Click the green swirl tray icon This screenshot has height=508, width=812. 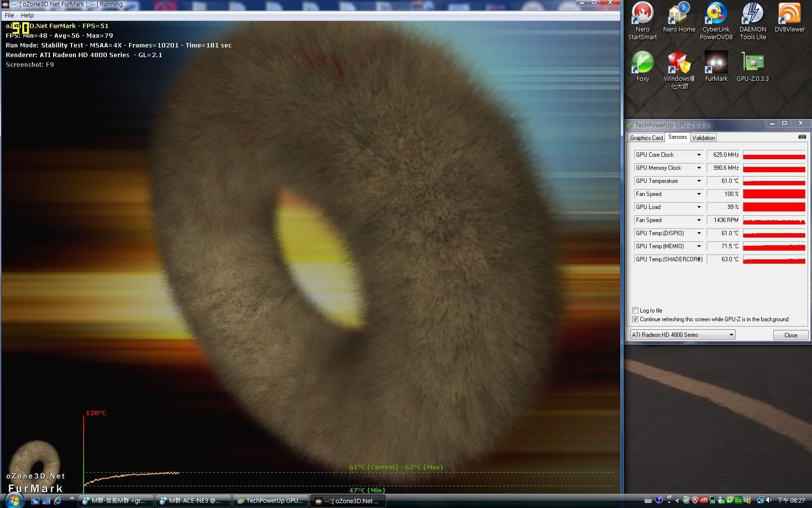pos(730,500)
